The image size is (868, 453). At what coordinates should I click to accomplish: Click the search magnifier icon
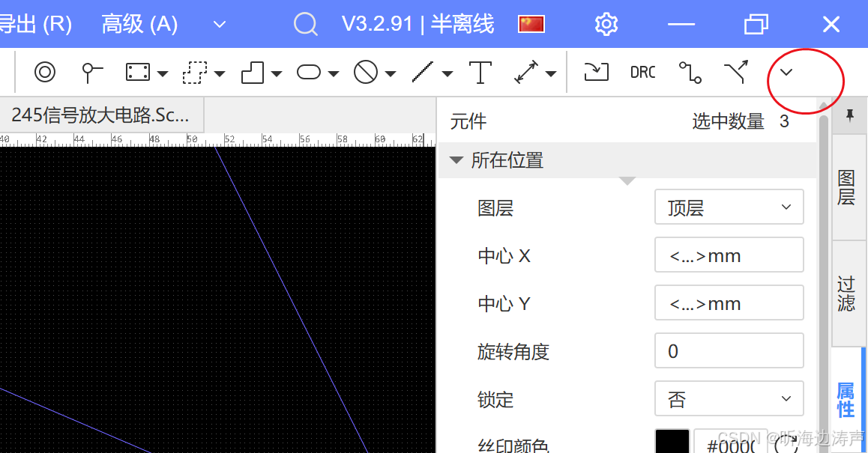[306, 25]
